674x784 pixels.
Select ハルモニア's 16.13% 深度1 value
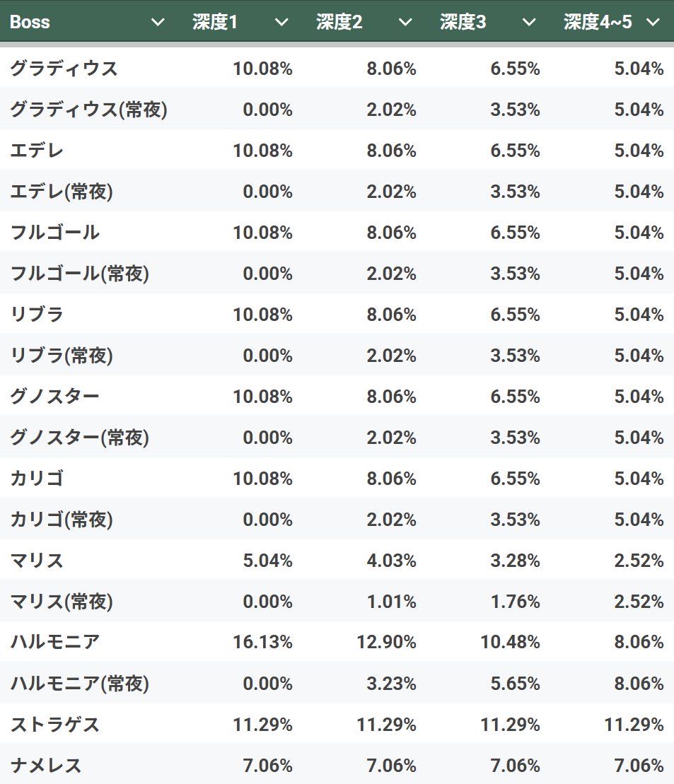(262, 643)
